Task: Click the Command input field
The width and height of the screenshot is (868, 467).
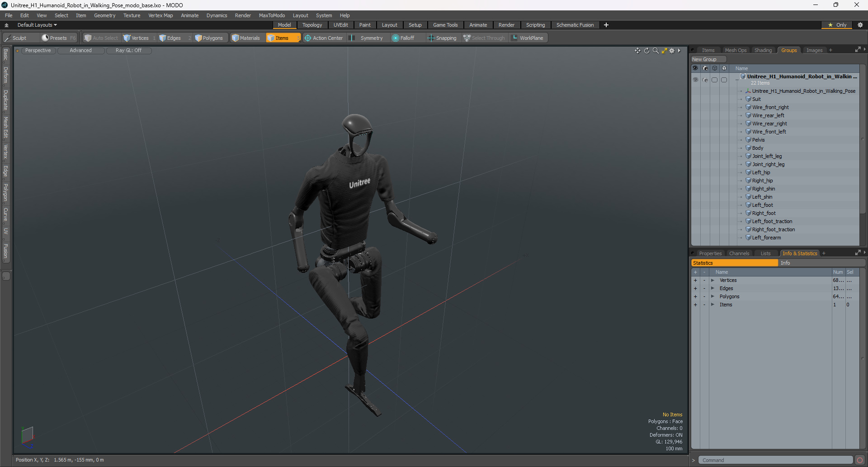Action: click(775, 460)
